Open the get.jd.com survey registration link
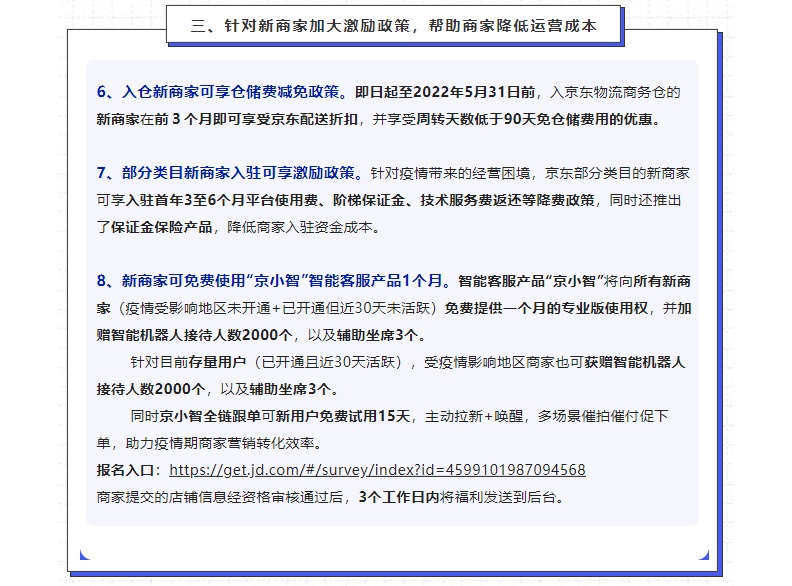Screen dimensions: 792x586 point(377,470)
